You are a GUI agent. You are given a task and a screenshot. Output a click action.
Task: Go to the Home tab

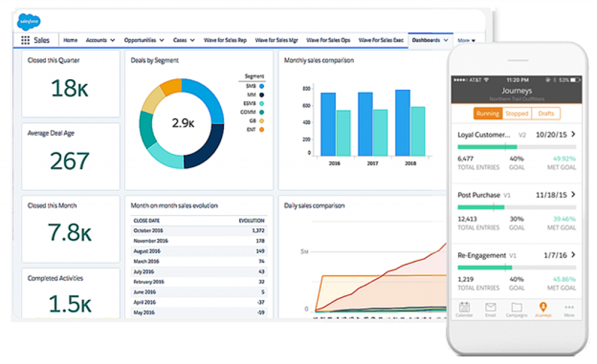(x=70, y=40)
